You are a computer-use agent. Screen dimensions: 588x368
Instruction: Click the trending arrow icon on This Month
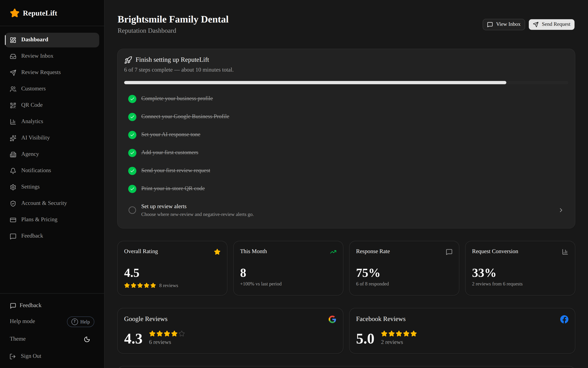pyautogui.click(x=333, y=252)
